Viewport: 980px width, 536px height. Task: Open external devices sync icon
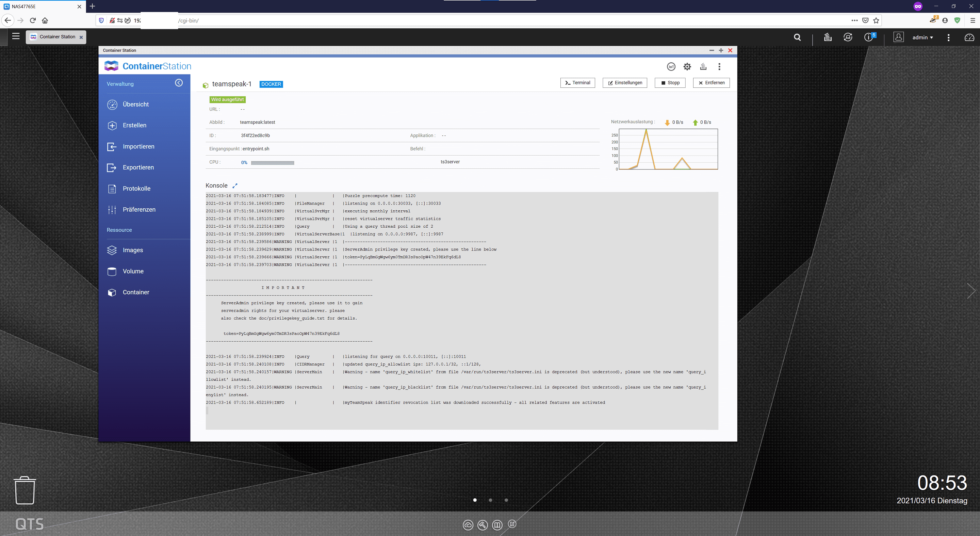pyautogui.click(x=848, y=37)
